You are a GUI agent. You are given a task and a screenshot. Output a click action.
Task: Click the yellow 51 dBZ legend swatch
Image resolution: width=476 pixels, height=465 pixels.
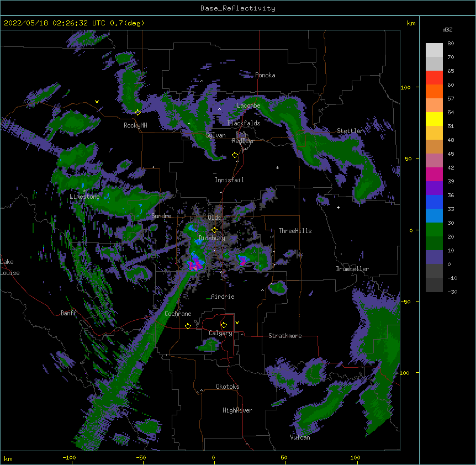434,119
